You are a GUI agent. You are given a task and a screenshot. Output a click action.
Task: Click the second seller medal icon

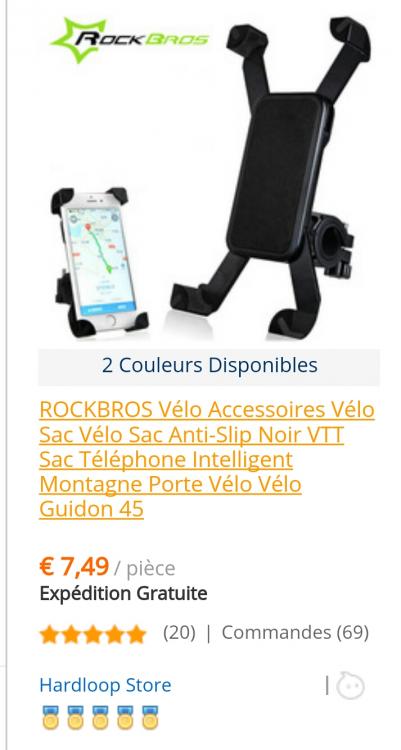[x=75, y=717]
